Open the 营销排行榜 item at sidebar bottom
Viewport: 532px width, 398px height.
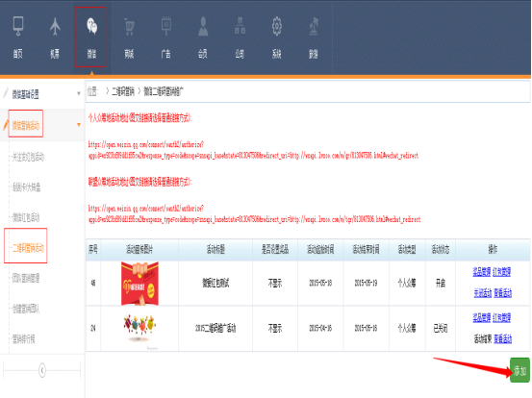pos(24,338)
